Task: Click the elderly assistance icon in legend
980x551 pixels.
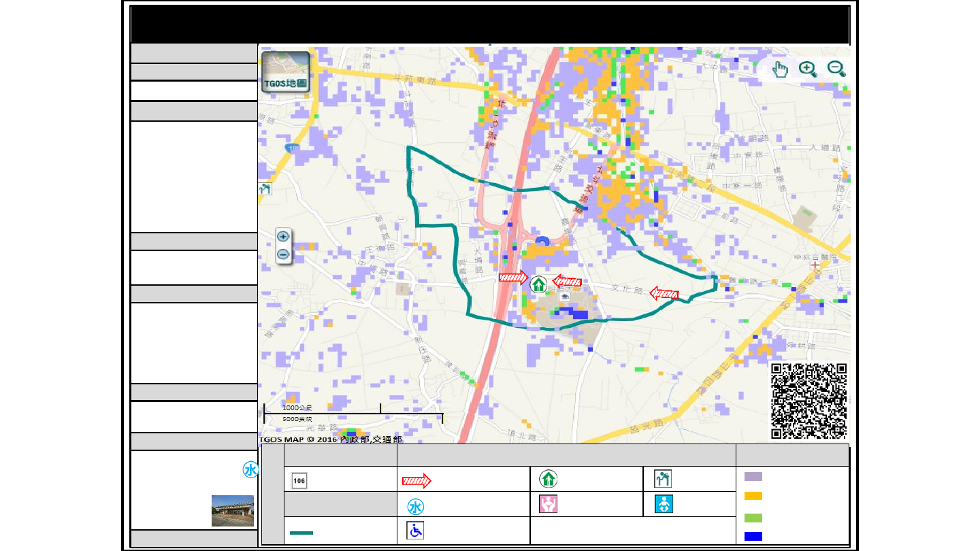Action: (662, 479)
